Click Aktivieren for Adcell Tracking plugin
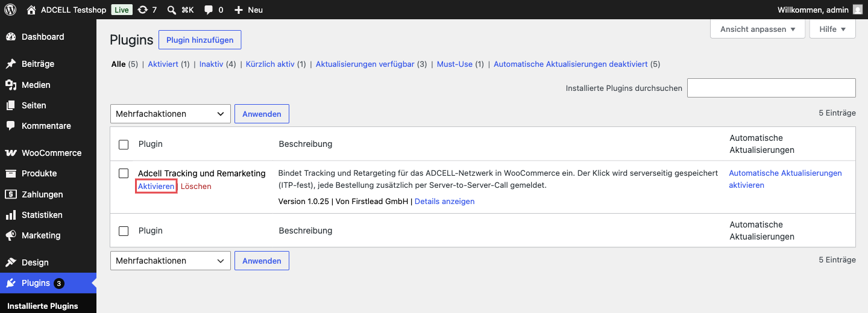The height and width of the screenshot is (313, 868). (x=157, y=187)
